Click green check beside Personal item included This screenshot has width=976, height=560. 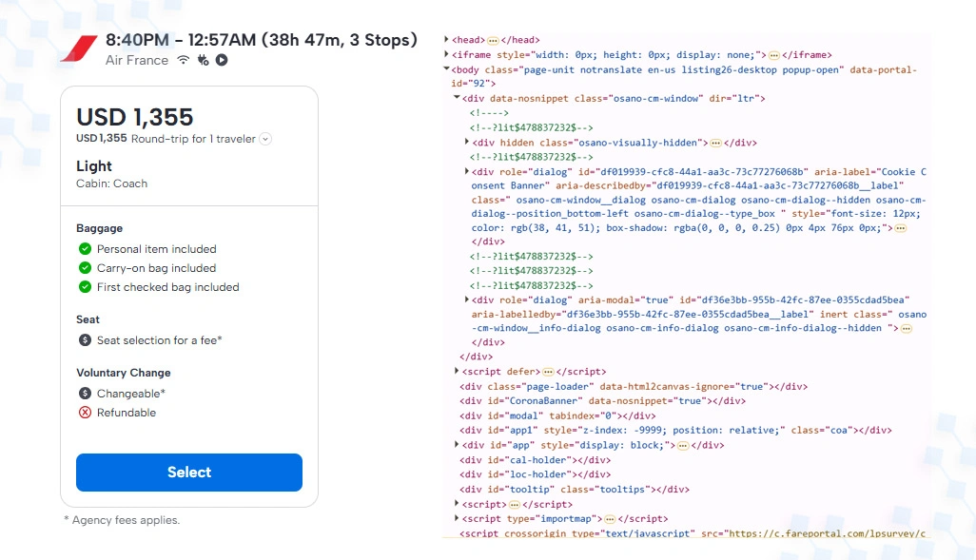tap(86, 249)
